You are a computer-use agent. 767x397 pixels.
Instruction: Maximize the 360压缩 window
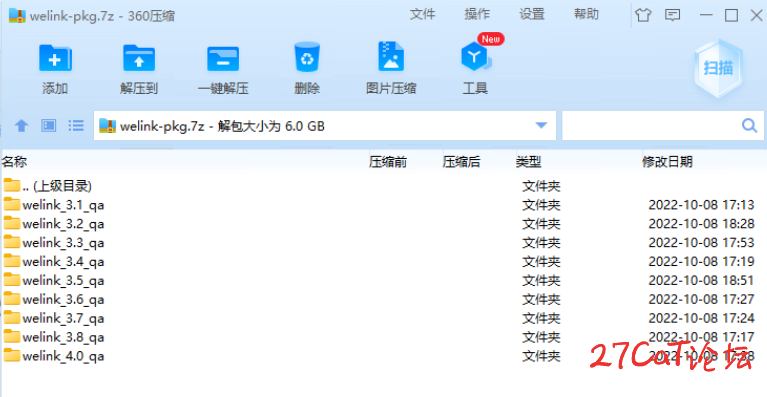[x=731, y=15]
